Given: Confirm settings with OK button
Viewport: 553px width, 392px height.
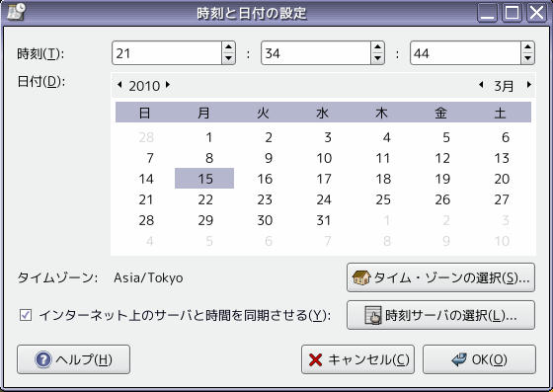Looking at the screenshot, I should tap(479, 359).
